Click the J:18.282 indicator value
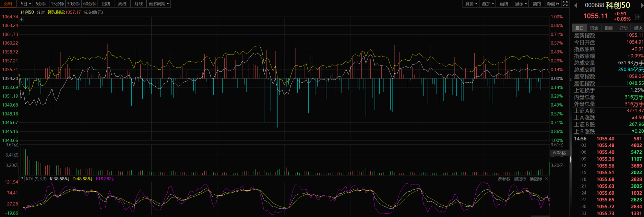 point(105,179)
